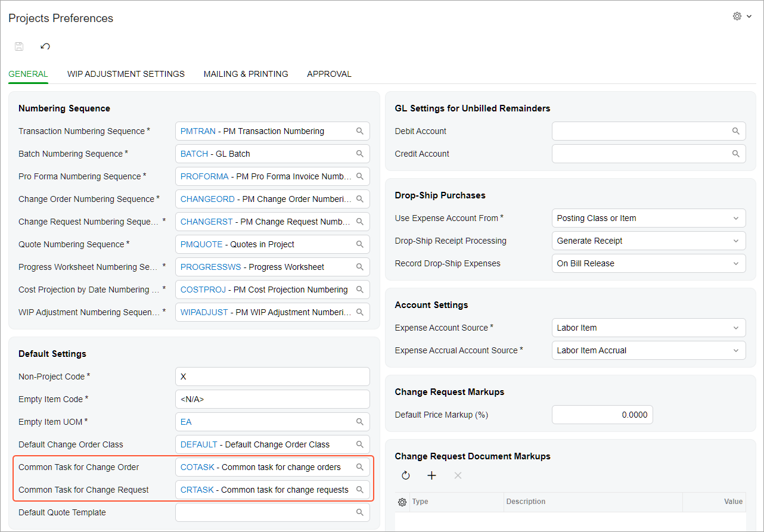Open the settings gear menu at top right
Image resolution: width=764 pixels, height=532 pixels.
(x=742, y=16)
